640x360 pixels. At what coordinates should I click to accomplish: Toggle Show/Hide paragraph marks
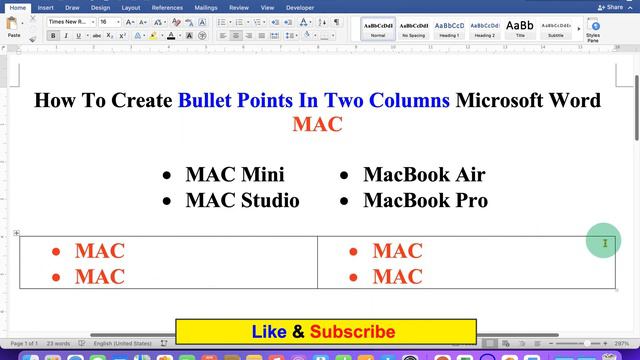pos(336,22)
